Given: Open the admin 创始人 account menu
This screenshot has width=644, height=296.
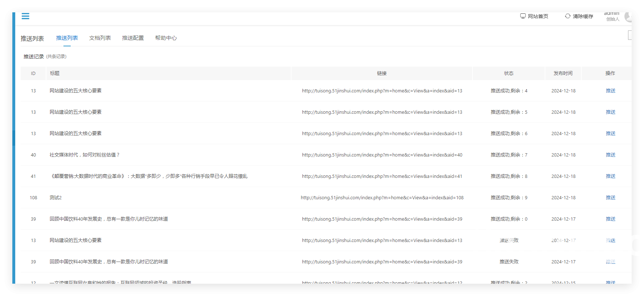Looking at the screenshot, I should (x=618, y=16).
